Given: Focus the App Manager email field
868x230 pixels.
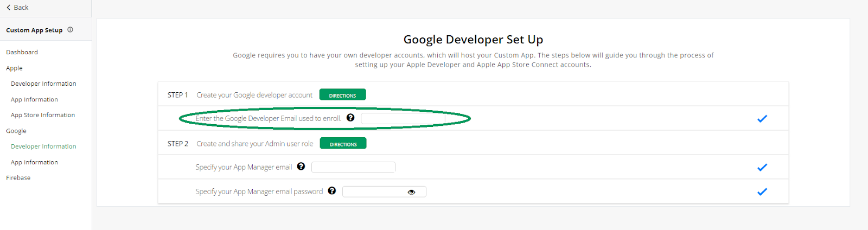Looking at the screenshot, I should click(x=353, y=167).
